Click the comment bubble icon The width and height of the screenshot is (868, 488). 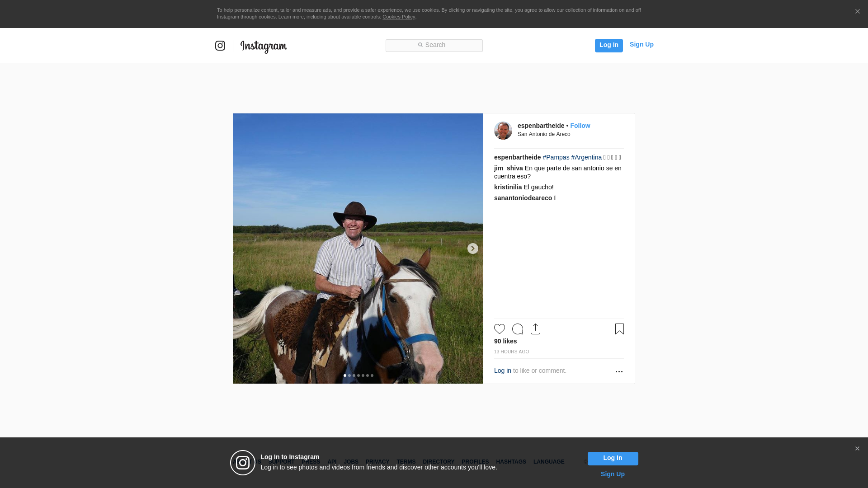[518, 329]
